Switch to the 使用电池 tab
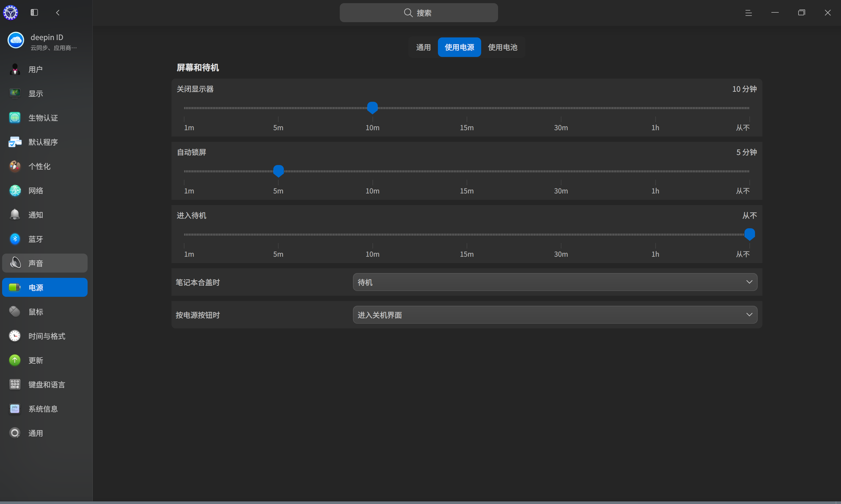 pyautogui.click(x=503, y=47)
